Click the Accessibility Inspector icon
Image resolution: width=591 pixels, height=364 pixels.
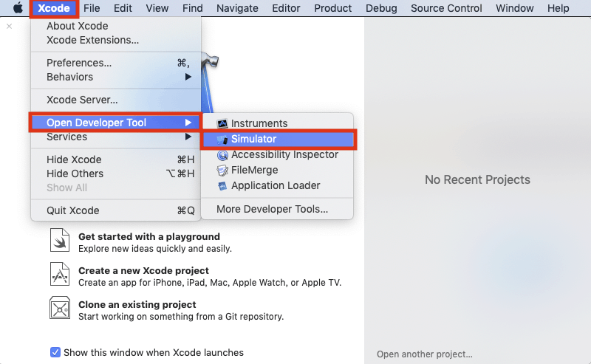[x=222, y=155]
